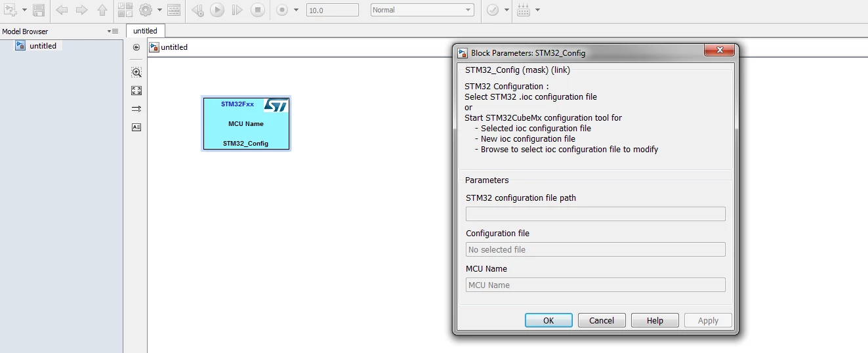
Task: Click the Build Model icon
Action: tap(524, 10)
